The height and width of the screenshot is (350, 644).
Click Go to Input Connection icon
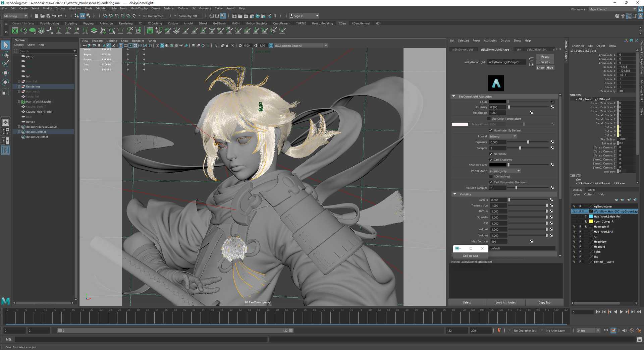click(x=531, y=59)
